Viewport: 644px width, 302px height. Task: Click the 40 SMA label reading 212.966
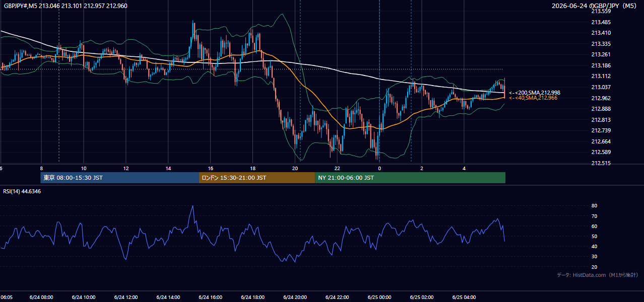click(x=533, y=98)
